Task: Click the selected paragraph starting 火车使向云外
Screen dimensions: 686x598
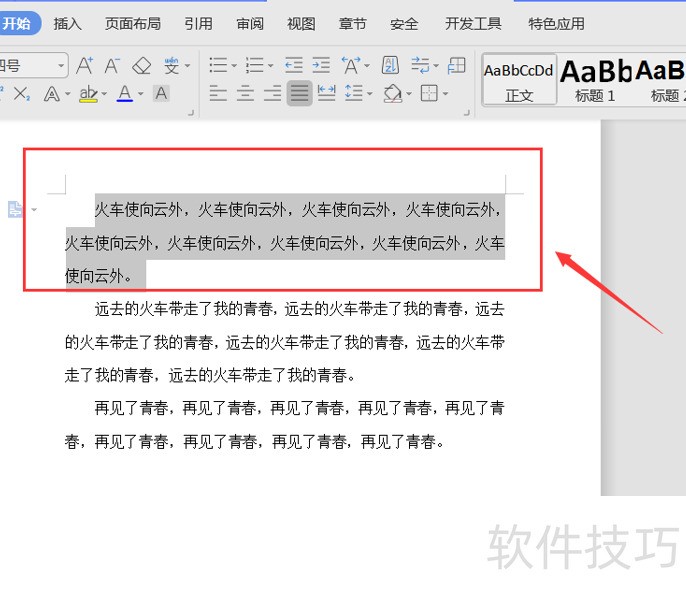Action: point(285,243)
